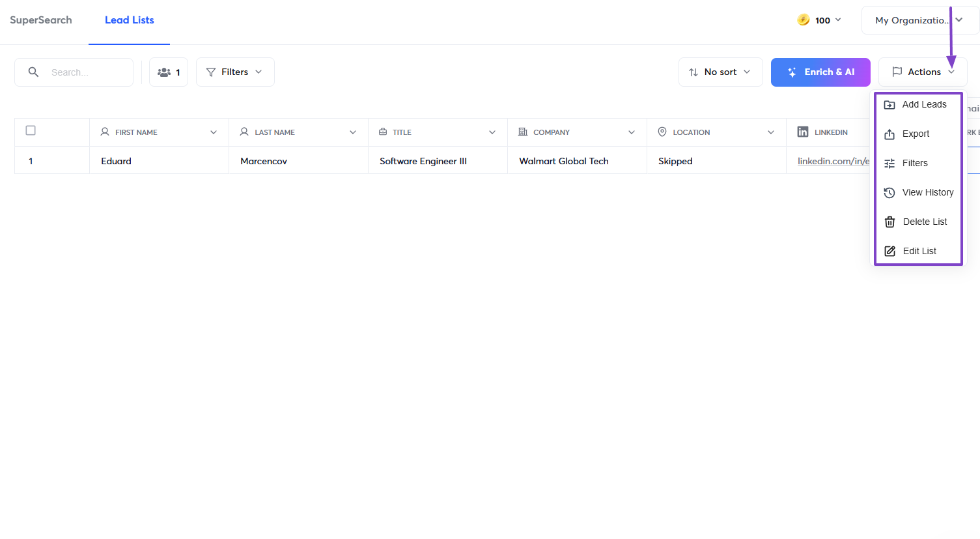Click the LinkedIn logo icon in header

(803, 132)
